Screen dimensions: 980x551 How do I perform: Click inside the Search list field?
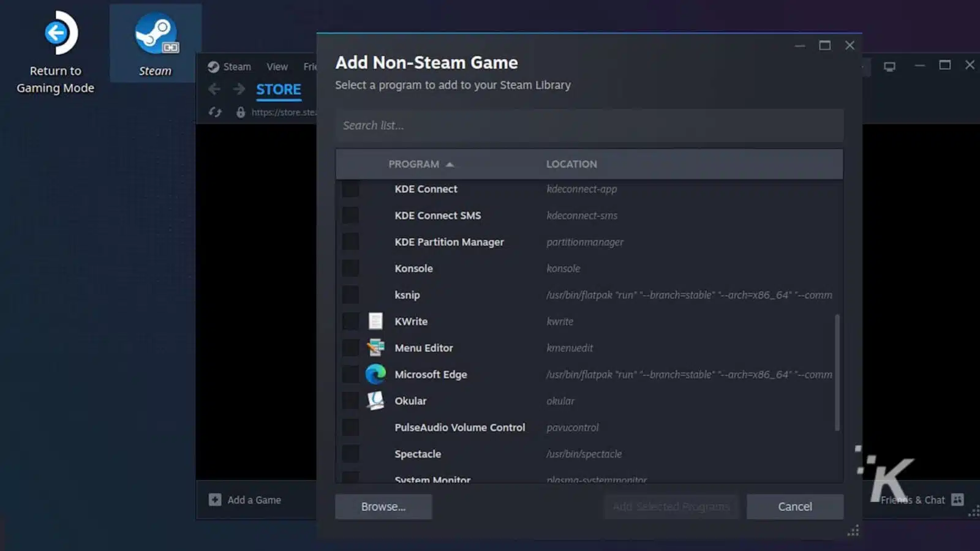coord(588,126)
